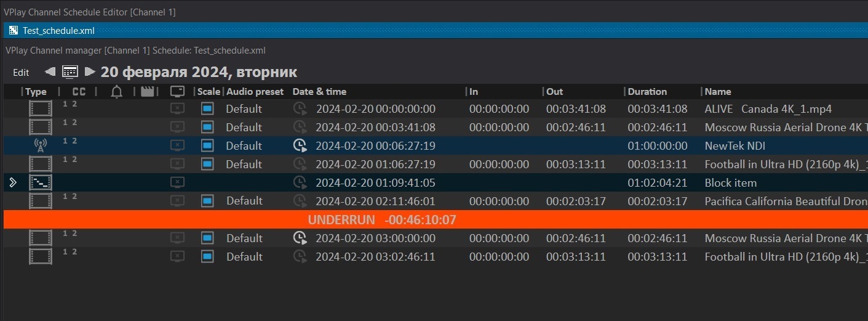Click duration 01:00:00:00 of NewTek NDI

pos(658,146)
